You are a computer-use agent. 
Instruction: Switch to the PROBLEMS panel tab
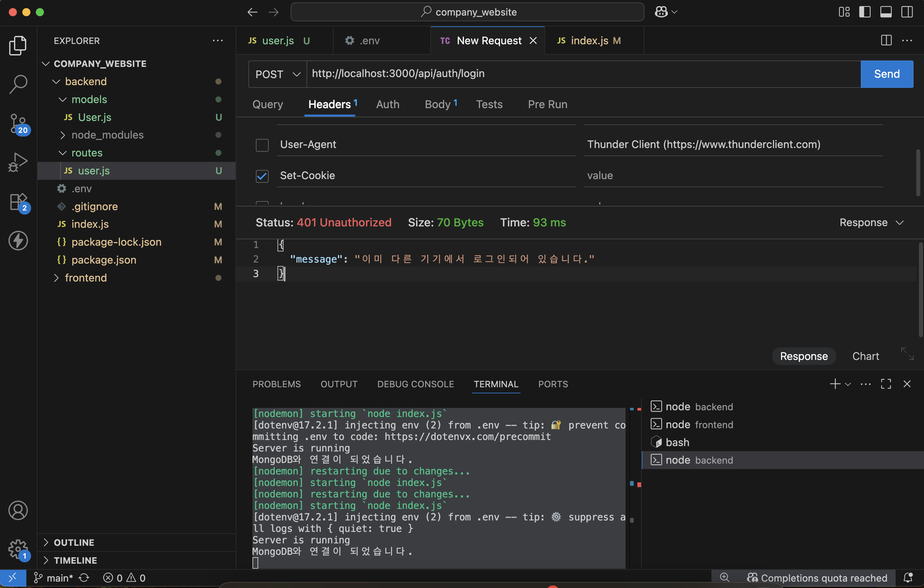click(x=276, y=384)
